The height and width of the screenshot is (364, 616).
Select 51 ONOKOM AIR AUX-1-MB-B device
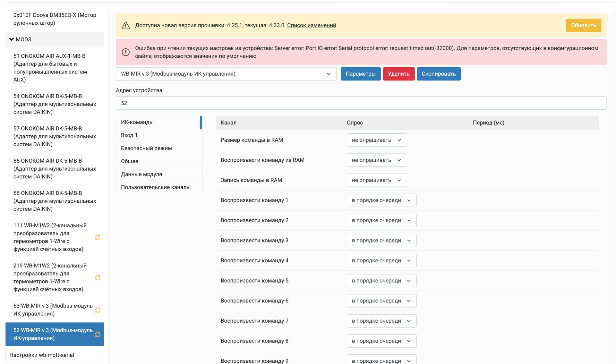tap(55, 68)
